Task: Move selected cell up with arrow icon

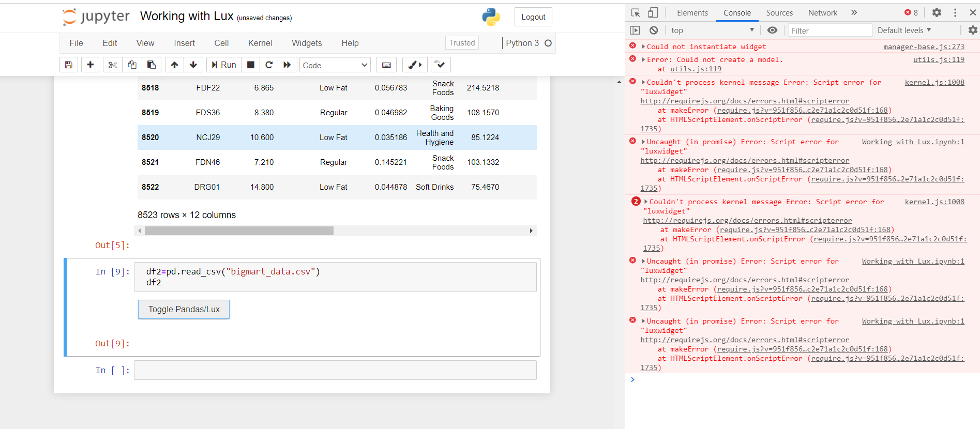Action: pyautogui.click(x=174, y=65)
